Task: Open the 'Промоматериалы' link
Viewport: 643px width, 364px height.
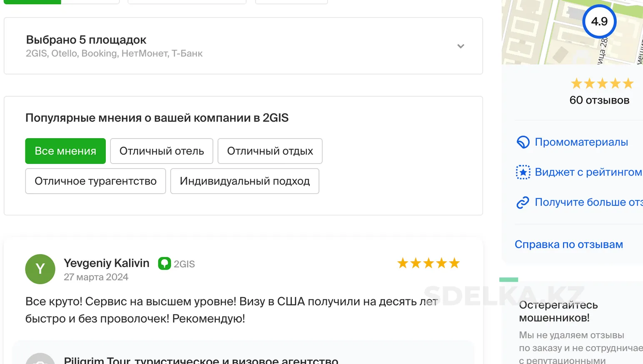Action: point(581,142)
